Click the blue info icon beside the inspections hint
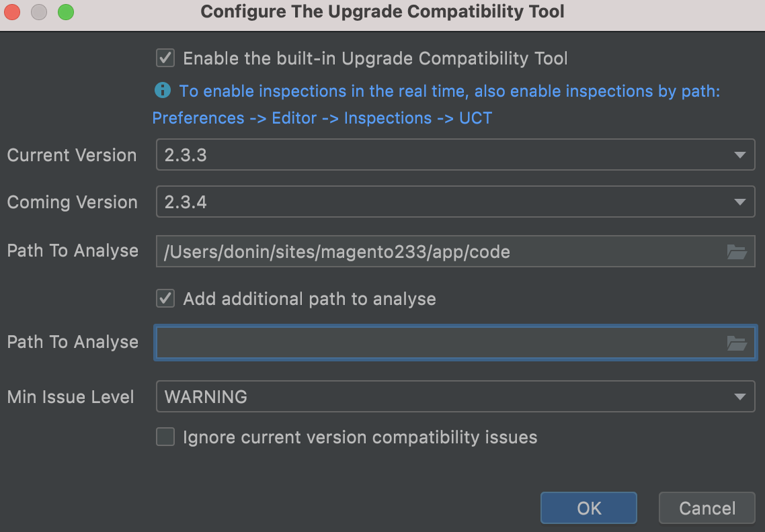The height and width of the screenshot is (532, 765). click(x=162, y=90)
